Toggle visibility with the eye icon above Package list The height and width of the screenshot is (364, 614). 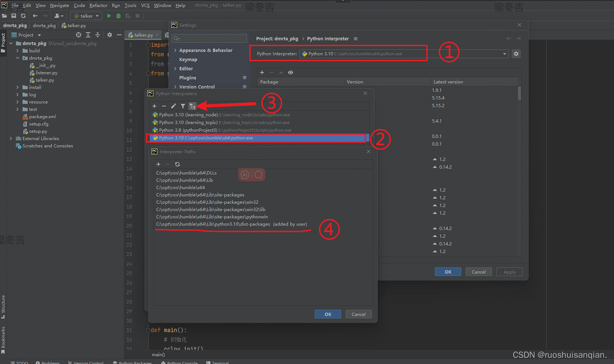point(291,72)
